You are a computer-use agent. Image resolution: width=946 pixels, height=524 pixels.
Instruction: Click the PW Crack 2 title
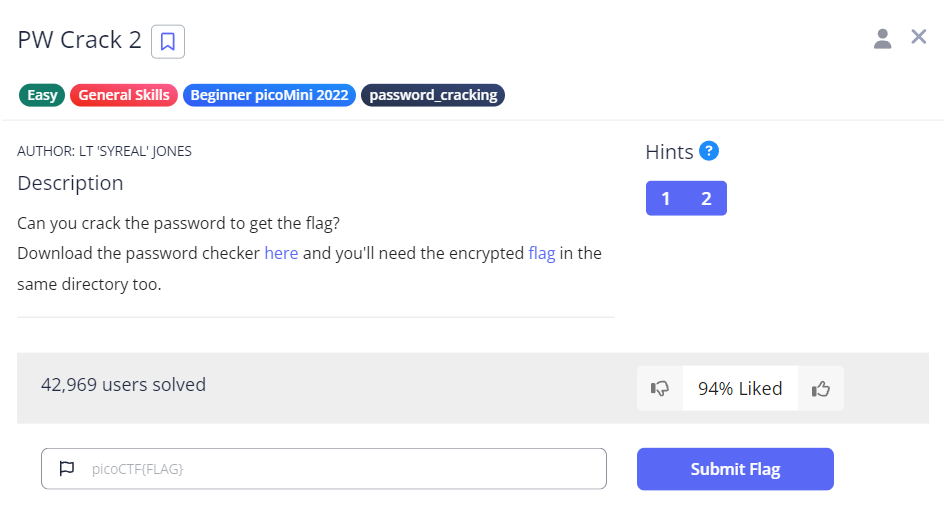click(78, 40)
